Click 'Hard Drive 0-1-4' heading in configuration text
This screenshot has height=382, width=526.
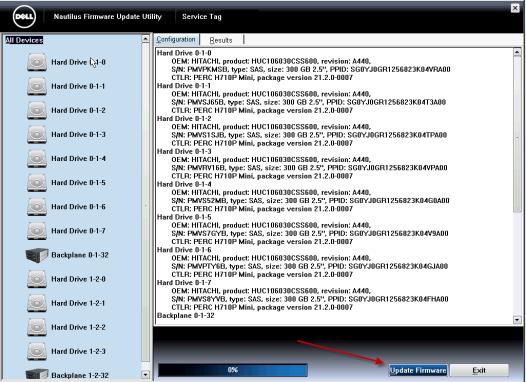(184, 184)
